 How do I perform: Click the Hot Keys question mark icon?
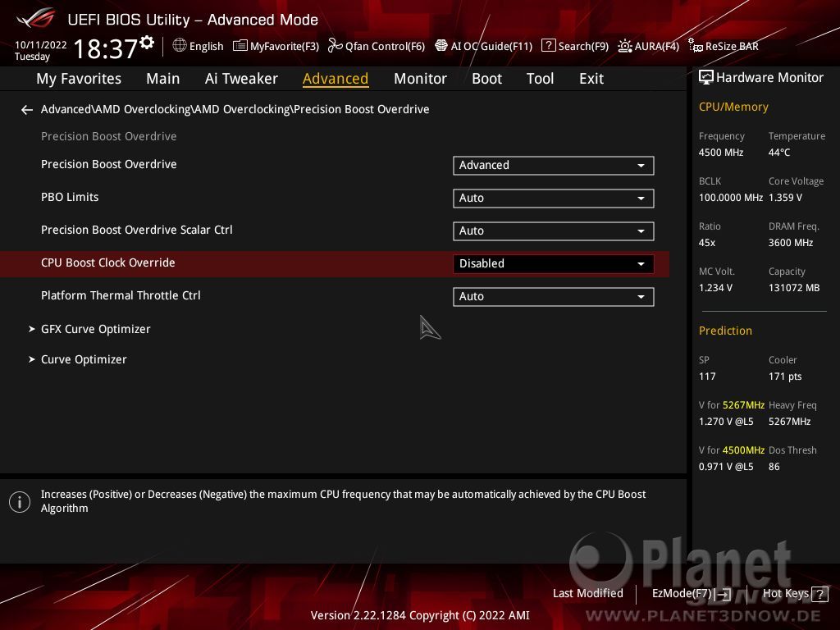coord(819,594)
